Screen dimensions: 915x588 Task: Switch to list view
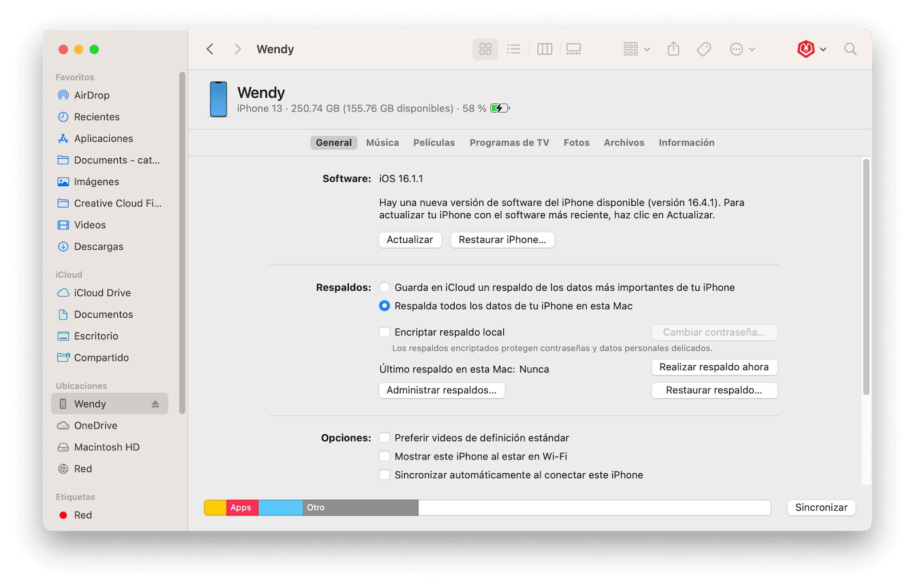[x=514, y=49]
